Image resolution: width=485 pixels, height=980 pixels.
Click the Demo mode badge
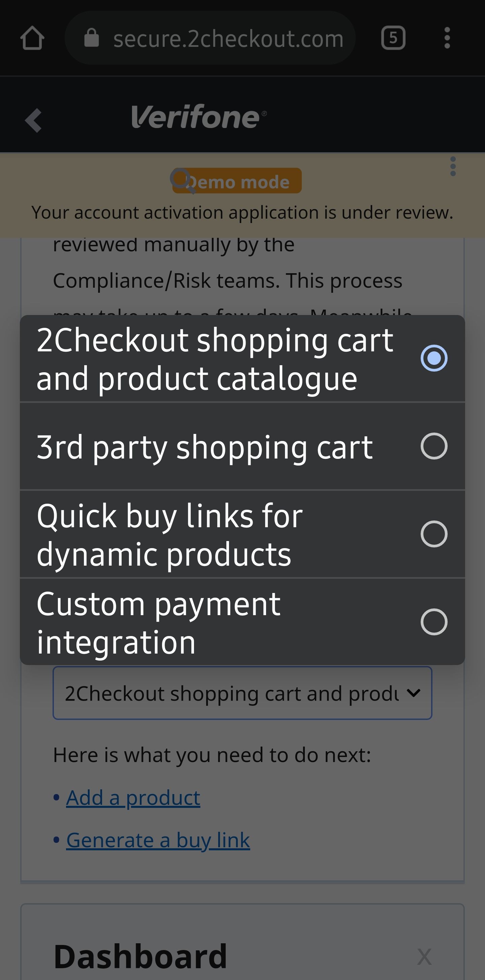pyautogui.click(x=236, y=181)
